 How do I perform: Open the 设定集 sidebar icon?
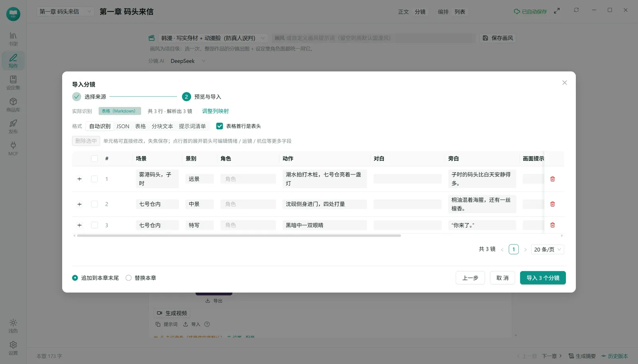[13, 82]
